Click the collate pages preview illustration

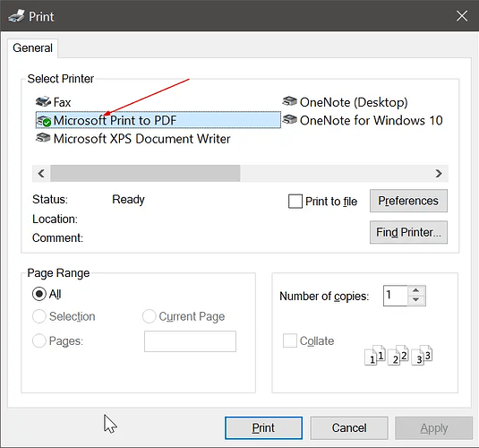[398, 355]
